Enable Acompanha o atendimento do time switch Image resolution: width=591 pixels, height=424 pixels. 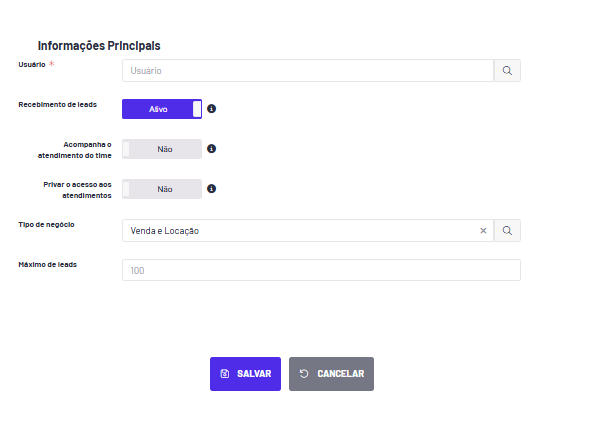click(162, 149)
